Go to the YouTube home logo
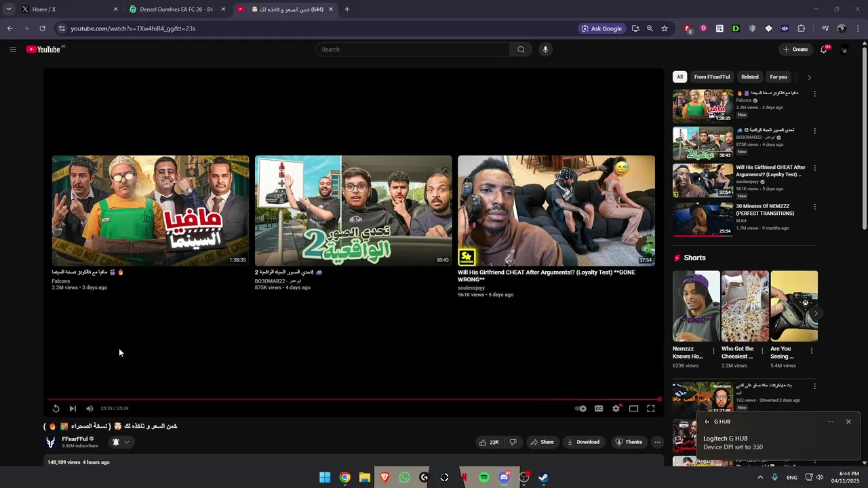The width and height of the screenshot is (868, 488). point(43,49)
